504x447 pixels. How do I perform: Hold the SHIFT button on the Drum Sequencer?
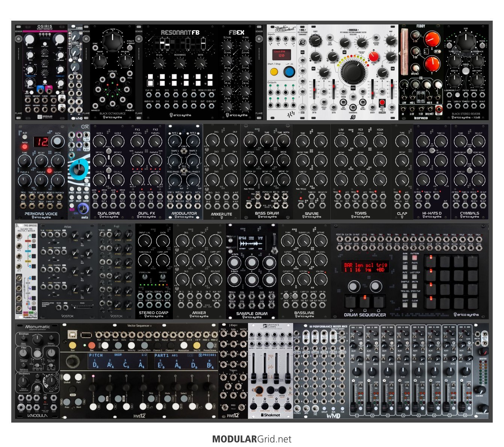[x=405, y=305]
